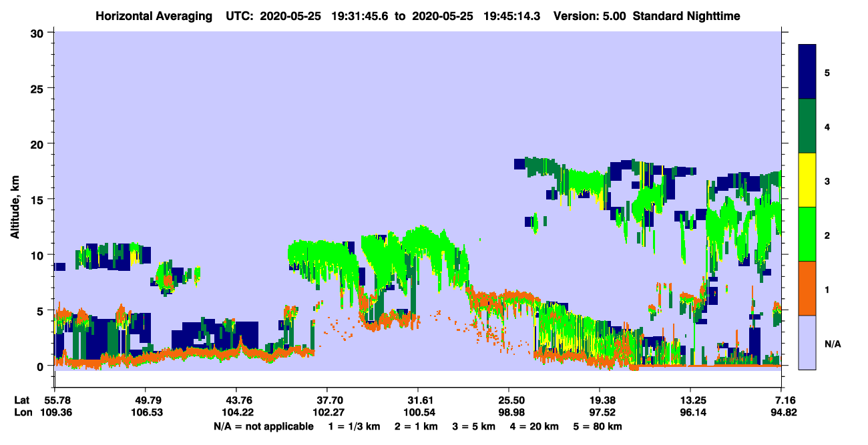The width and height of the screenshot is (868, 445).
Task: Click the 'Lon' axis row label
Action: point(23,412)
